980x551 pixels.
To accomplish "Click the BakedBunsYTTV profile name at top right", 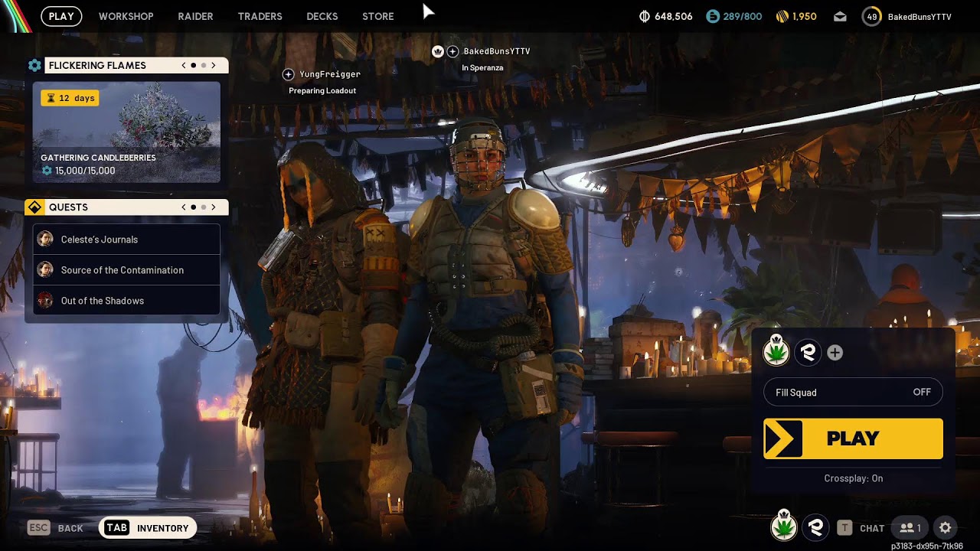I will [920, 16].
